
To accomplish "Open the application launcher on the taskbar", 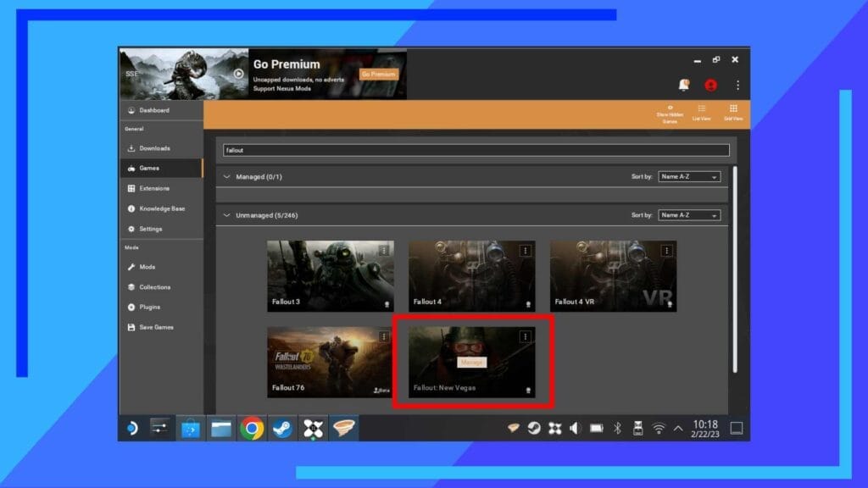I will (132, 428).
